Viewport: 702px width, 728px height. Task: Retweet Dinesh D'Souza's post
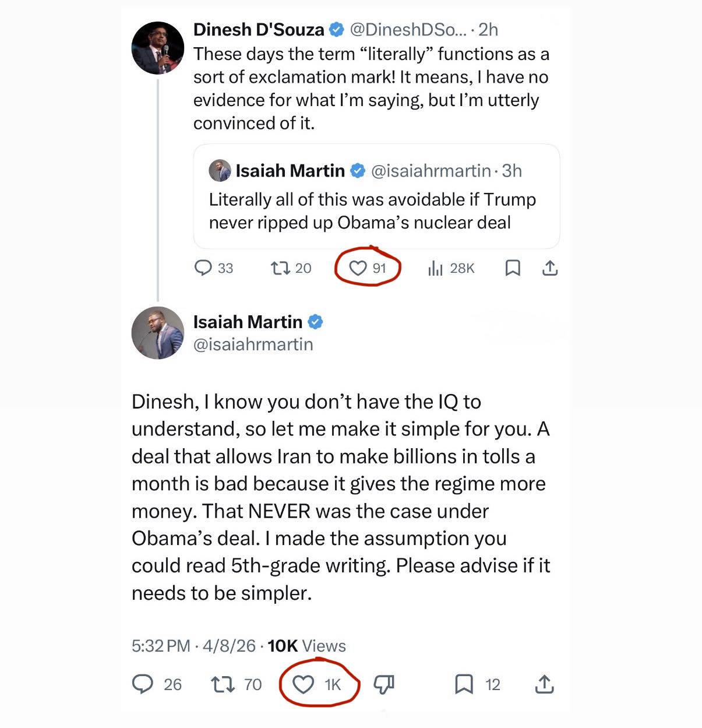tap(280, 268)
